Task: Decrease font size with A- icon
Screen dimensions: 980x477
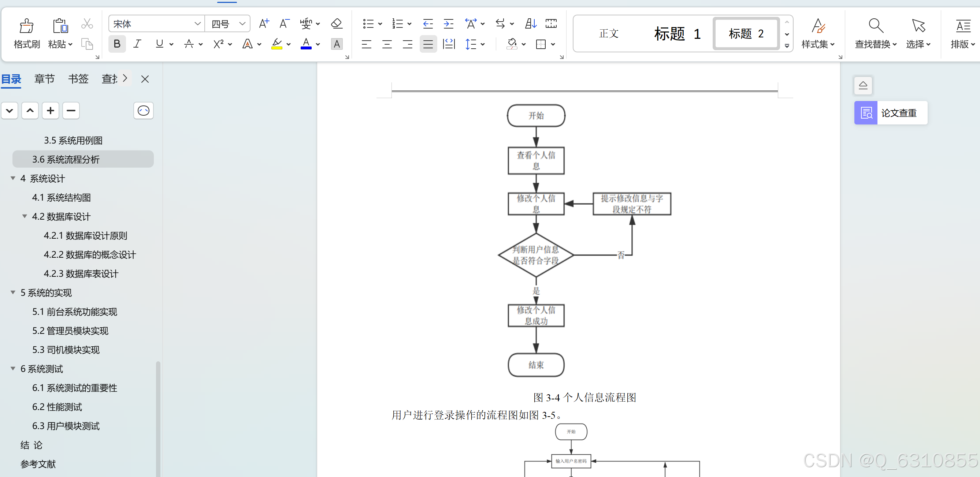Action: (x=284, y=23)
